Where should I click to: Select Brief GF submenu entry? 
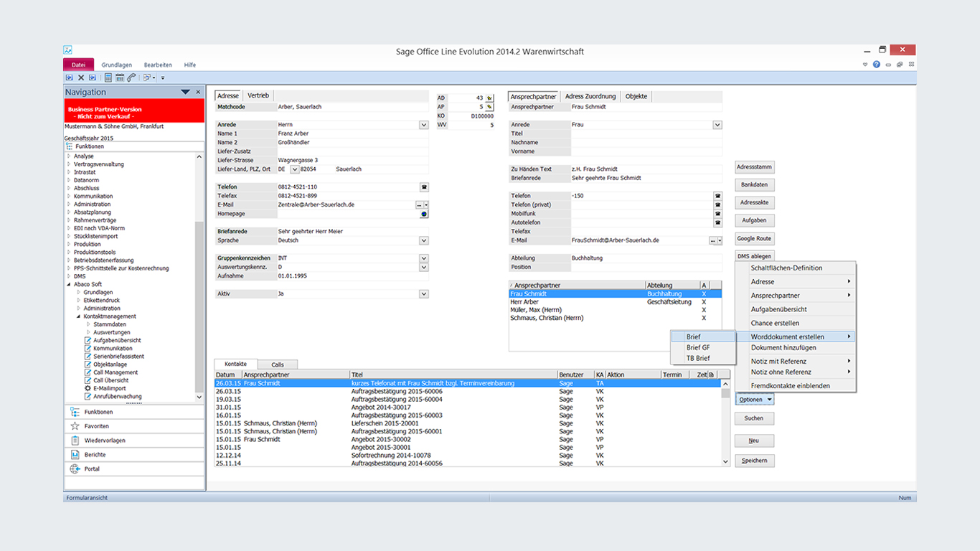click(703, 347)
